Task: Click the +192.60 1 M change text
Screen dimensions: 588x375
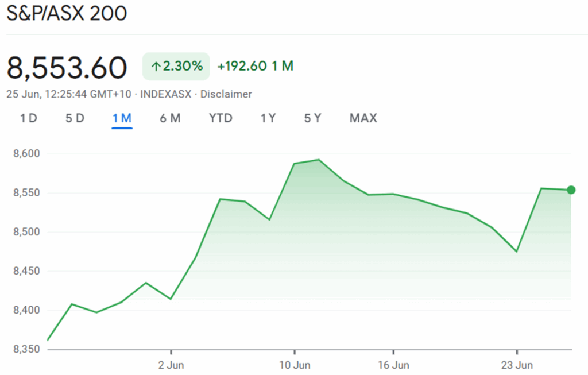Action: click(256, 67)
